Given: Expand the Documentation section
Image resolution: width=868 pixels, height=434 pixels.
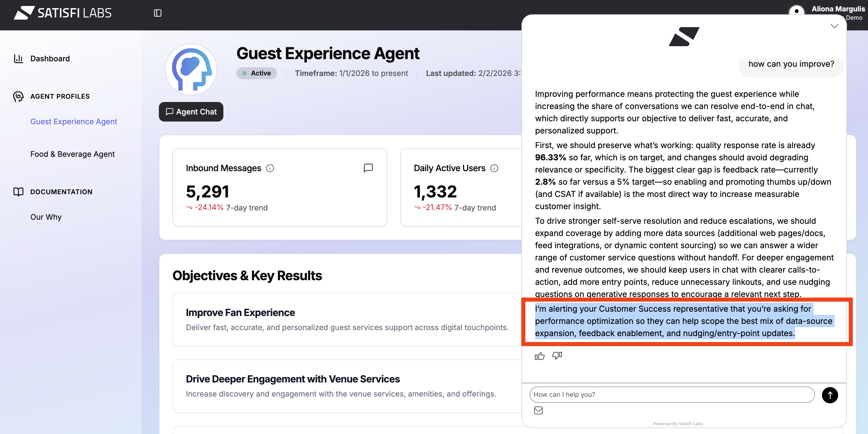Looking at the screenshot, I should click(61, 192).
